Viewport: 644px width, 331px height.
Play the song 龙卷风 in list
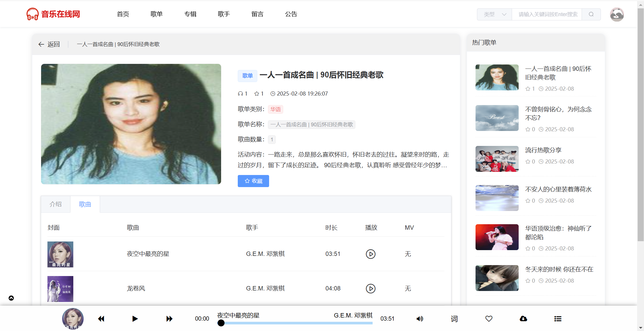tap(370, 288)
